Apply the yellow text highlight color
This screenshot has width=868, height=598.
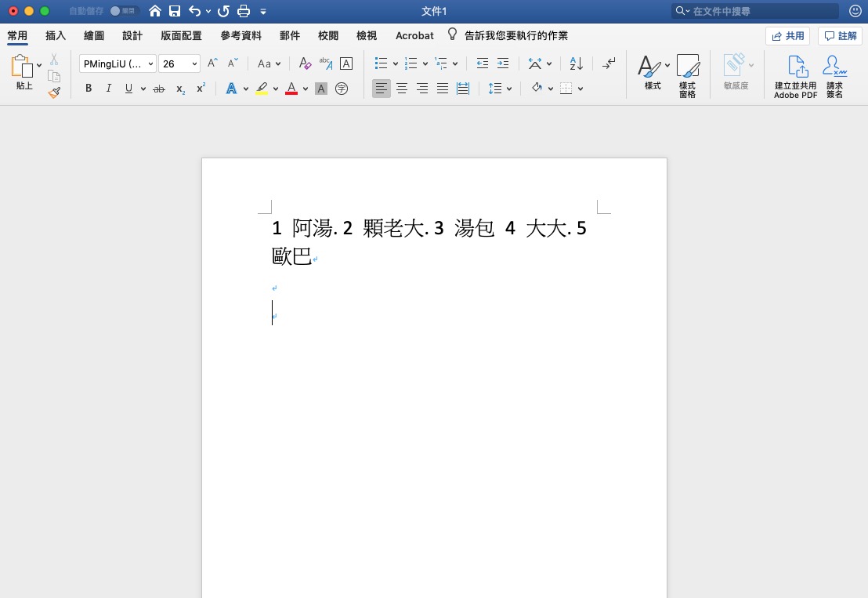(262, 89)
